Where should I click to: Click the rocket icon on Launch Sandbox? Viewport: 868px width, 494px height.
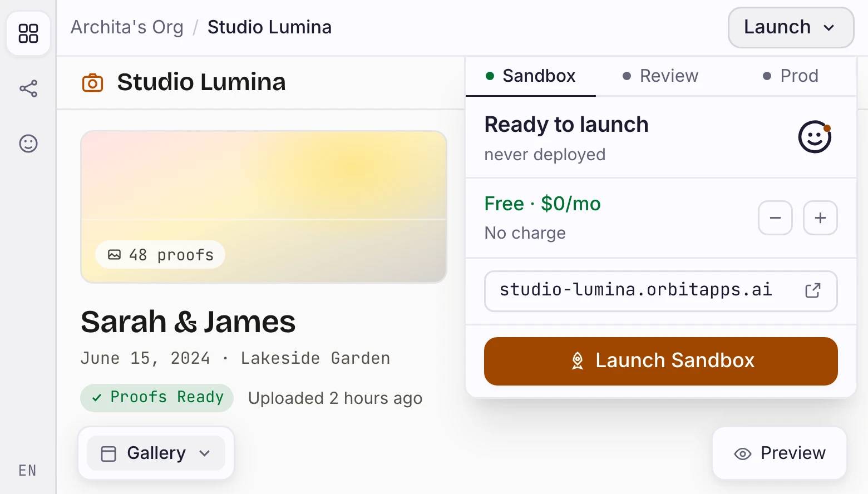[578, 361]
